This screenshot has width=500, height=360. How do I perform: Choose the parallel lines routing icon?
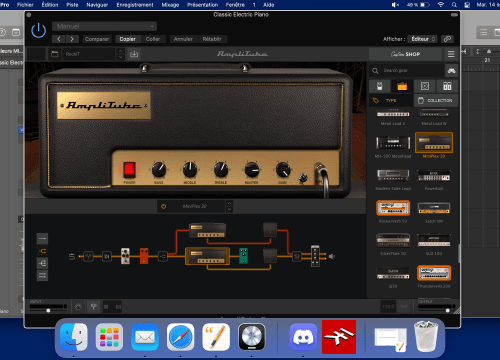coord(42,275)
